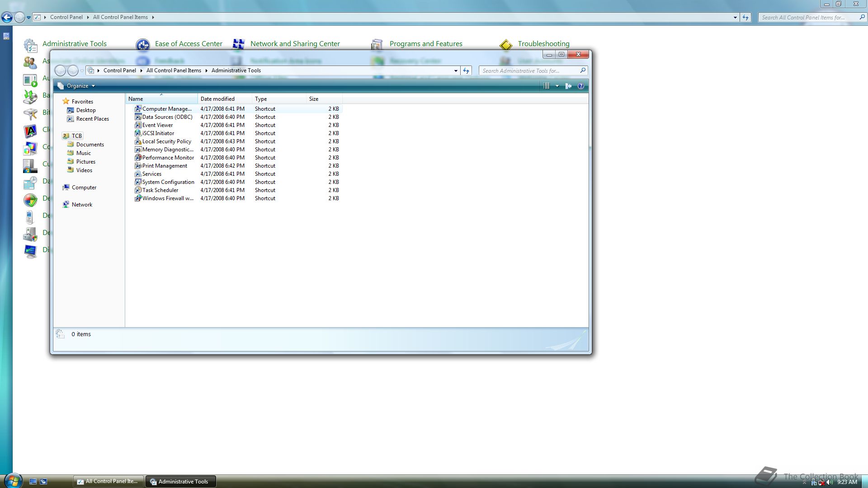868x488 pixels.
Task: Select the Local Security Policy icon
Action: click(138, 141)
